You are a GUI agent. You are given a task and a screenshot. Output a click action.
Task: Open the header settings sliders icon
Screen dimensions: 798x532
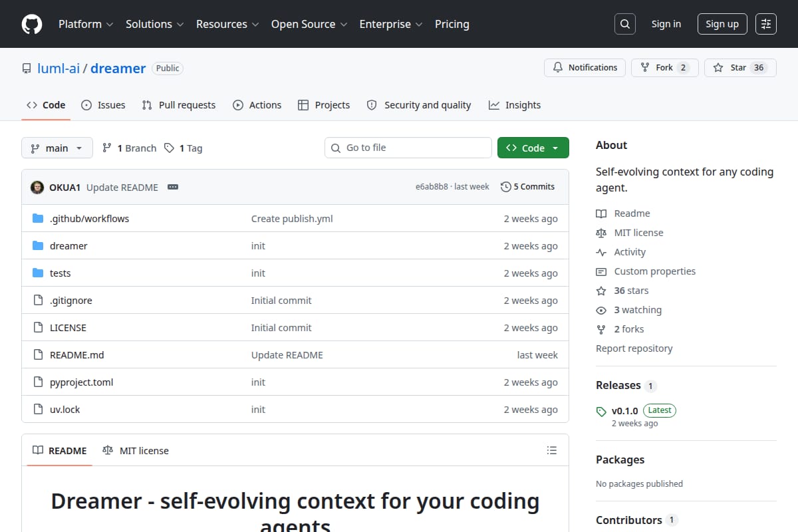(766, 24)
